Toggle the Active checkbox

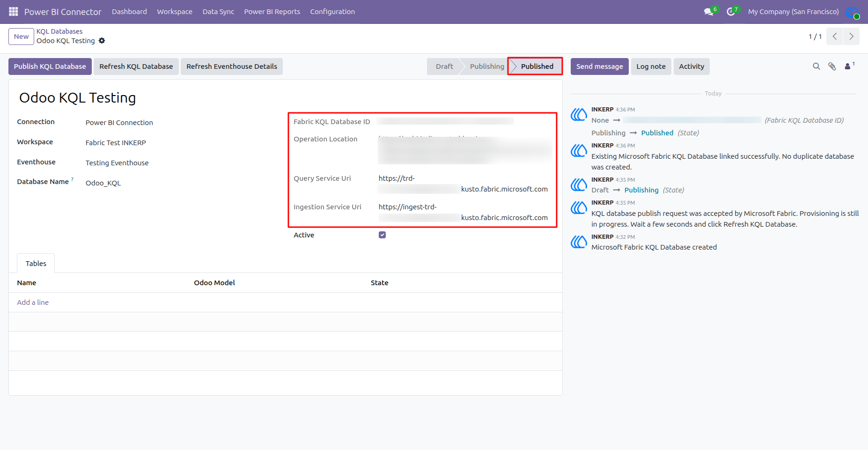click(x=382, y=235)
